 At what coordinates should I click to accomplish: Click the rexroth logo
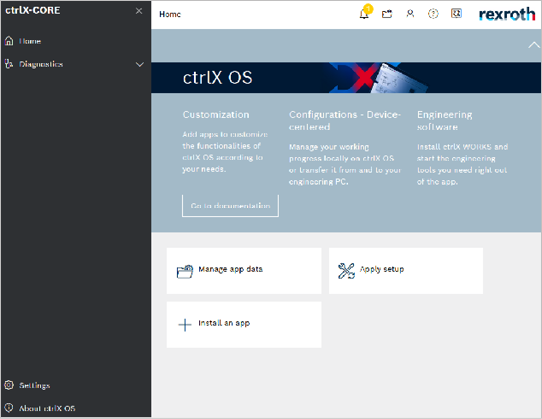[x=507, y=15]
